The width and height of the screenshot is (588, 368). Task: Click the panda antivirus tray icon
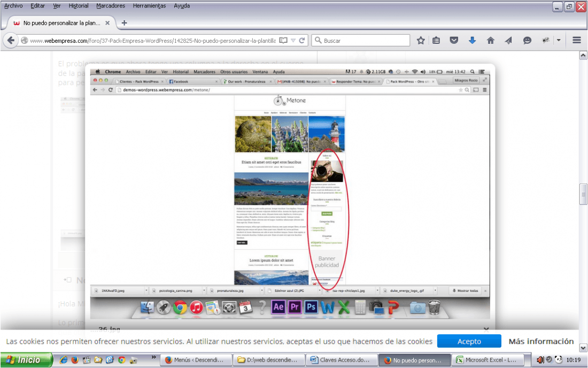click(x=559, y=360)
